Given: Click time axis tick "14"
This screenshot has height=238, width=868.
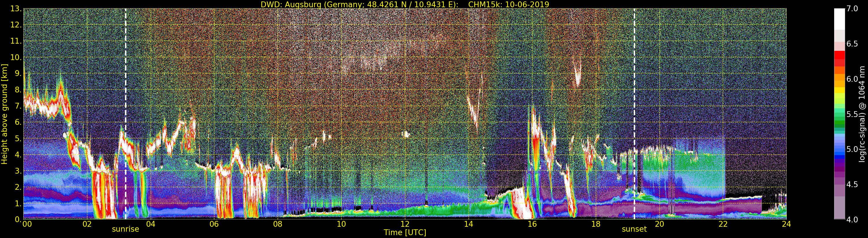Looking at the screenshot, I should tap(468, 224).
